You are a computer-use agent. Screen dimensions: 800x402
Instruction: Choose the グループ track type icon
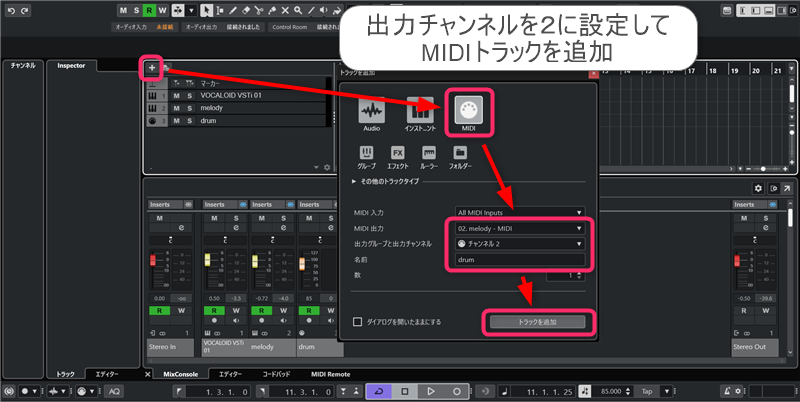(366, 153)
